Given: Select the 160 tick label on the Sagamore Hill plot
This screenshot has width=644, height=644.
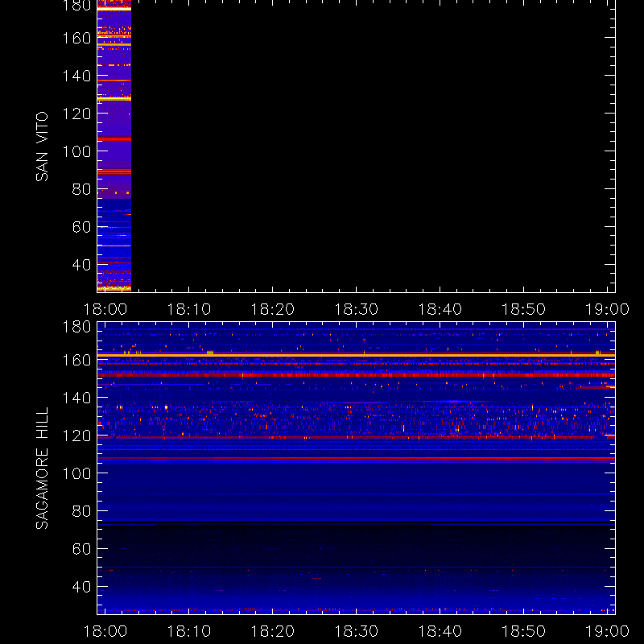Looking at the screenshot, I should [76, 360].
